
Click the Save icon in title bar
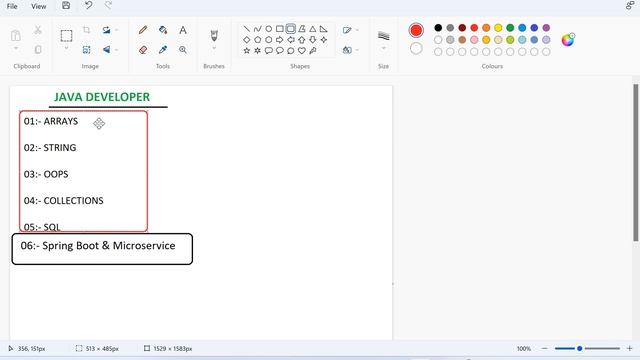click(x=66, y=6)
